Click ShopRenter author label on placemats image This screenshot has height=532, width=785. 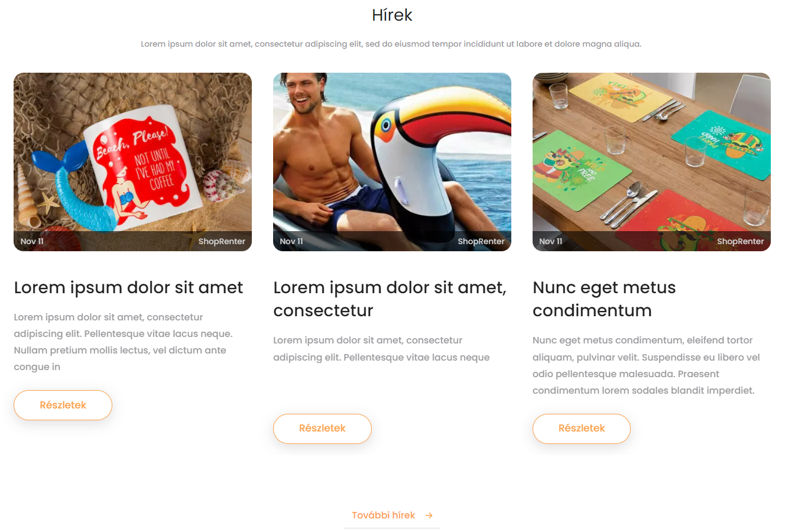point(741,241)
